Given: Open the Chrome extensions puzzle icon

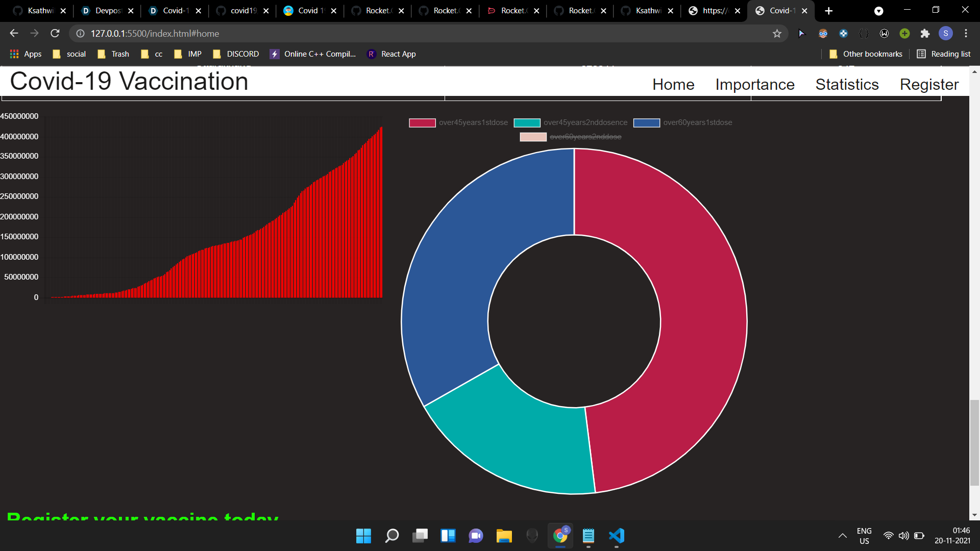Looking at the screenshot, I should (925, 34).
